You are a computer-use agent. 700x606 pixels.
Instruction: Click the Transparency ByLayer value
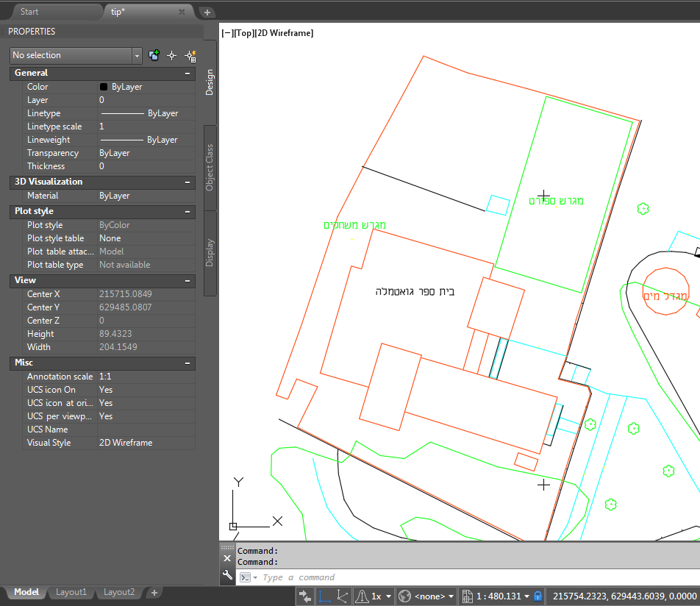point(146,153)
